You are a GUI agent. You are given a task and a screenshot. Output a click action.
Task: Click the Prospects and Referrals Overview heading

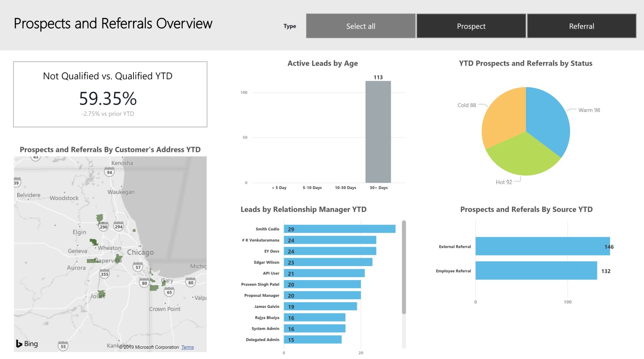pos(113,23)
